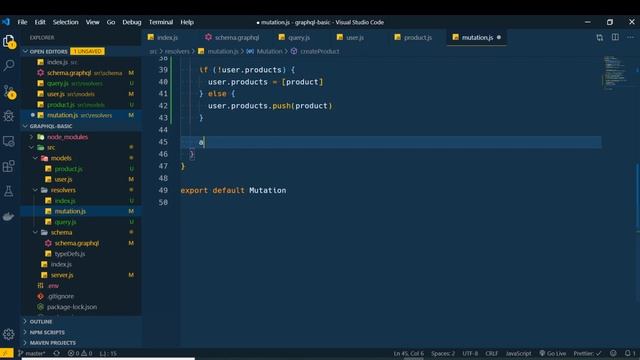Click the code minimap preview
The image size is (640, 360).
point(615,72)
